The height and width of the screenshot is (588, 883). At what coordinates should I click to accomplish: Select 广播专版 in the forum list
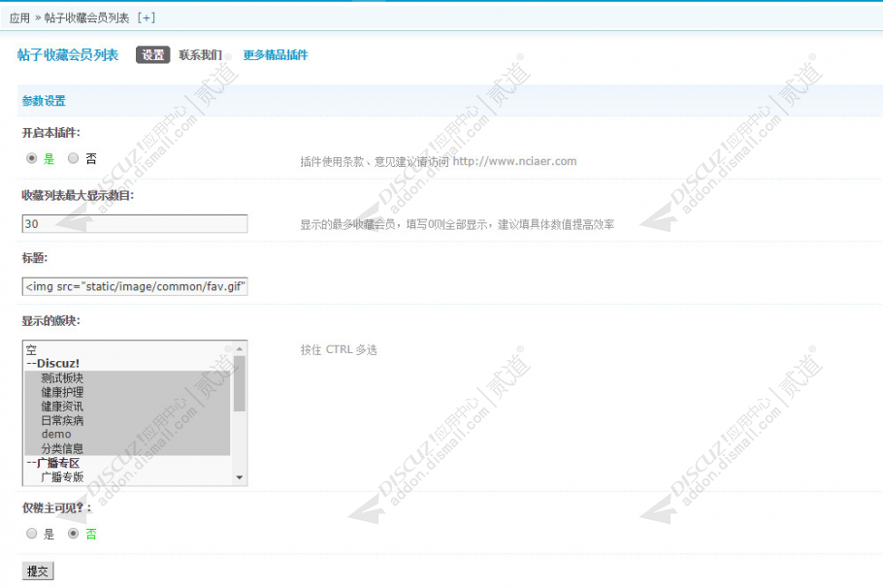(127, 476)
